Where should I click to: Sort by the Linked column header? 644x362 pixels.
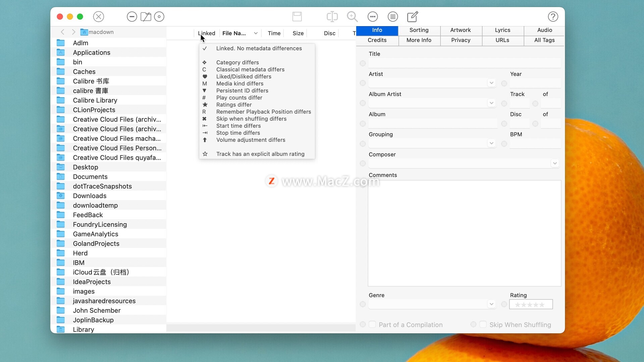(207, 33)
